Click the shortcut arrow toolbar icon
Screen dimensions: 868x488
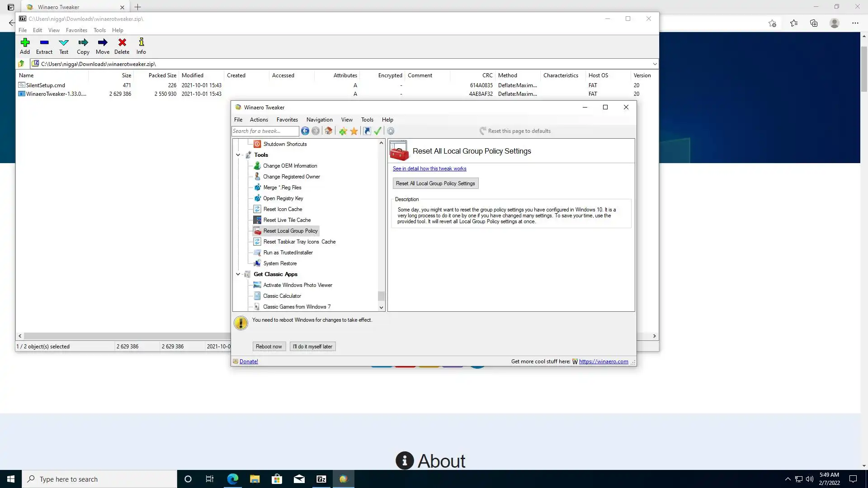tap(367, 131)
